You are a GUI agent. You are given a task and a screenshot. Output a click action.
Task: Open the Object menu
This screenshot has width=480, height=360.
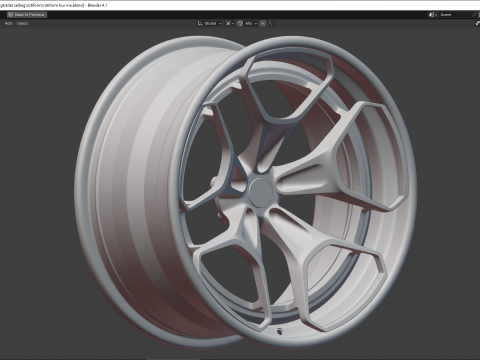pos(22,23)
